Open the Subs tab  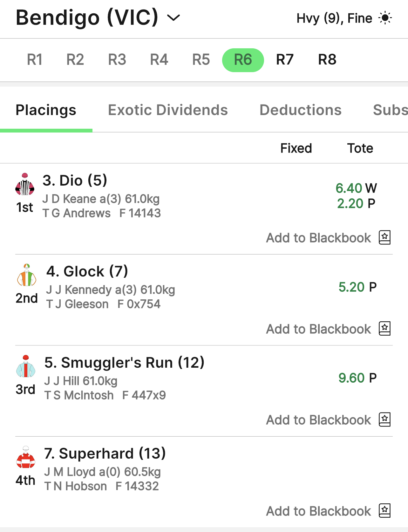click(390, 110)
